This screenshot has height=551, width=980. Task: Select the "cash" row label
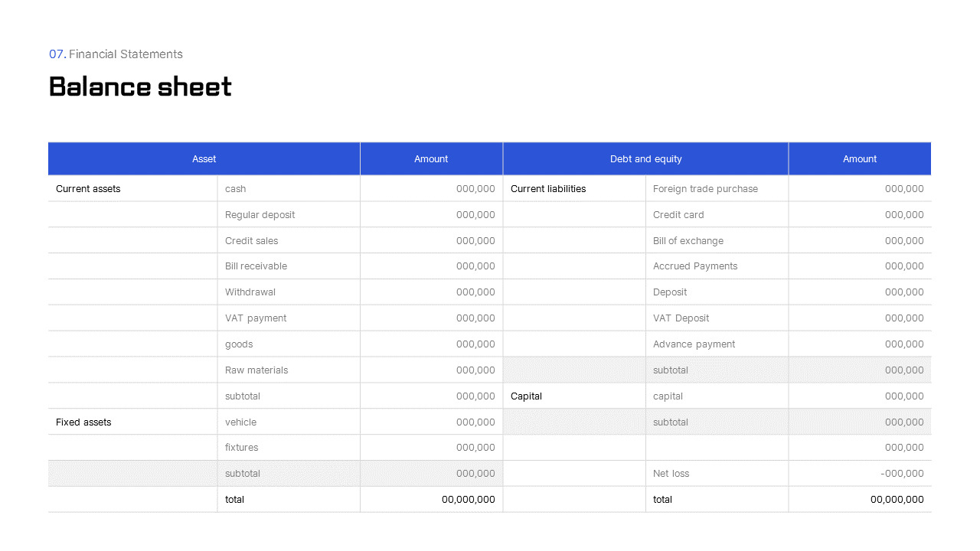coord(289,189)
